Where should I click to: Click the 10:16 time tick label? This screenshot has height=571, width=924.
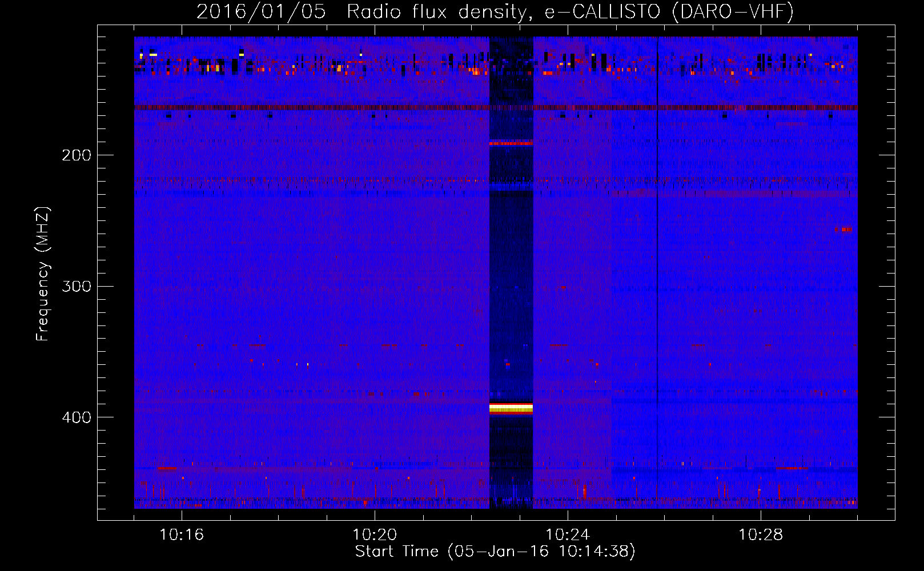coord(182,535)
